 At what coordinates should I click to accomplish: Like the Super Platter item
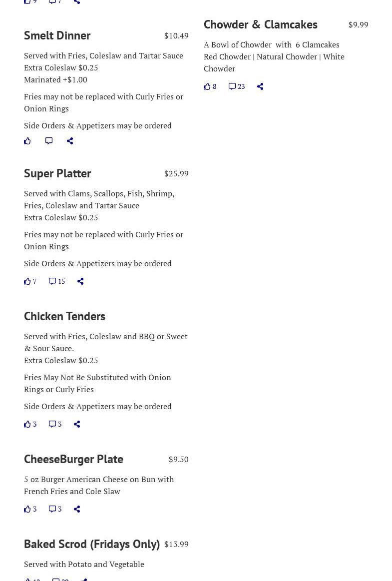(x=30, y=281)
